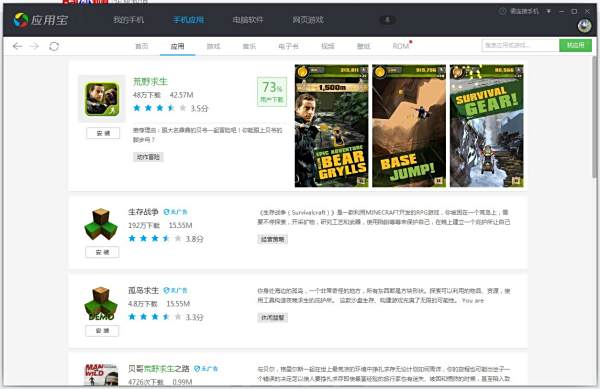This screenshot has width=600, height=389.
Task: Install 生存战争 with its 安装 button
Action: click(x=102, y=252)
